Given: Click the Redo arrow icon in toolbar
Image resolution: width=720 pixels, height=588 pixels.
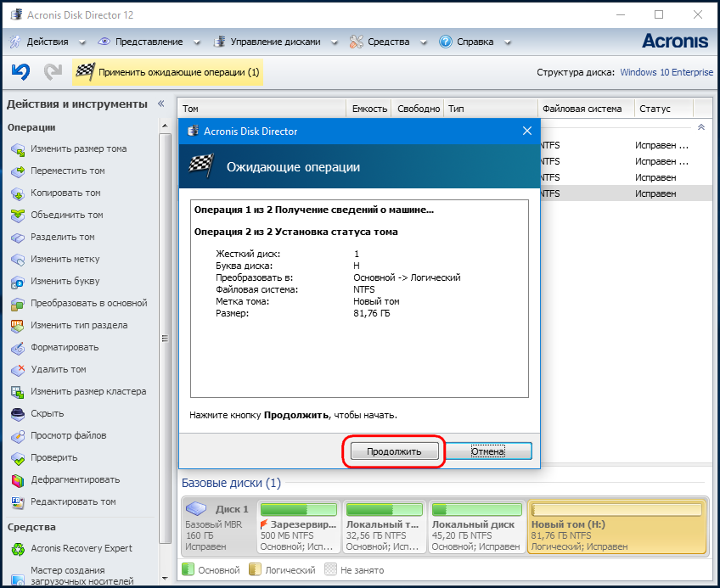Looking at the screenshot, I should point(53,72).
